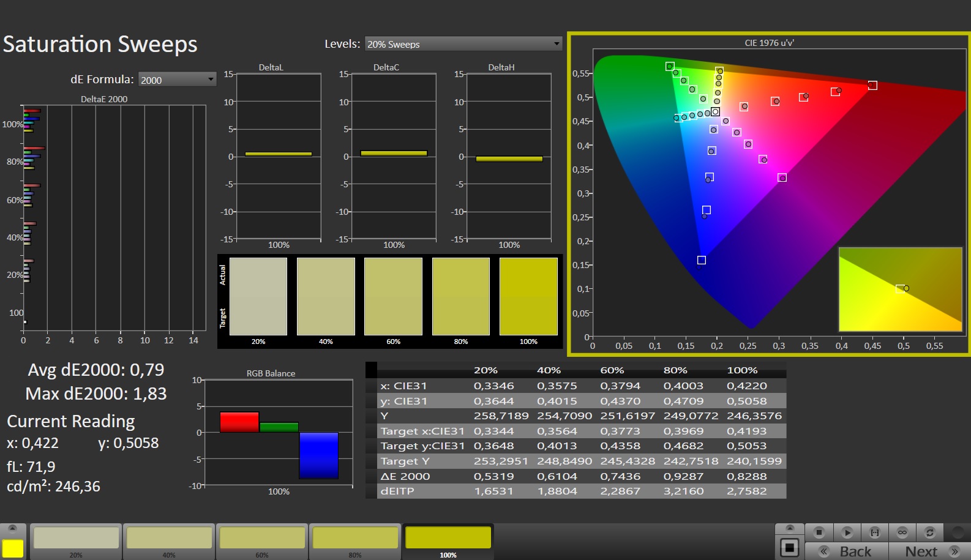
Task: Click the single-read bracket icon
Action: (x=875, y=532)
